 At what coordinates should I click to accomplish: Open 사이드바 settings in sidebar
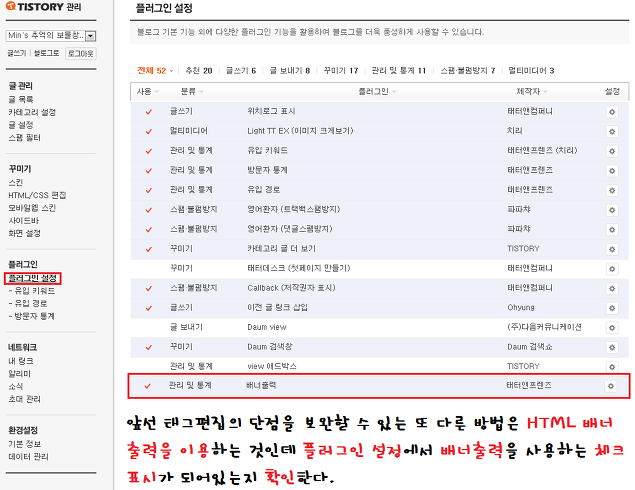23,221
